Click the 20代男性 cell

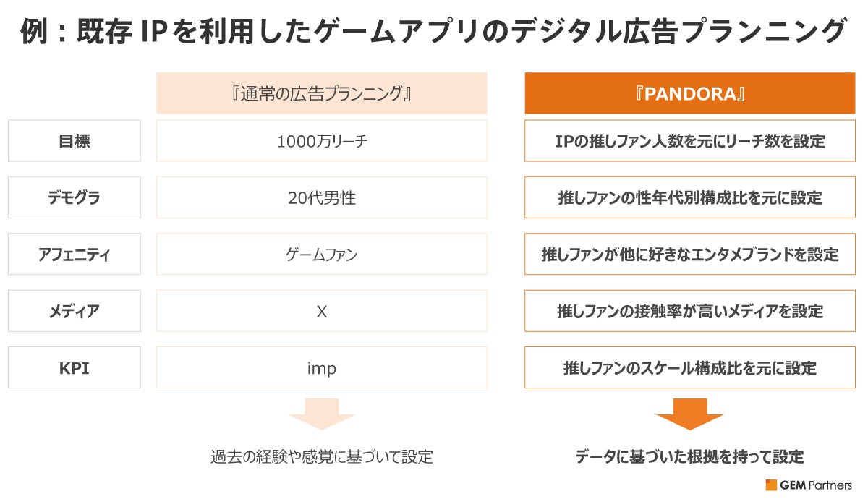point(321,197)
